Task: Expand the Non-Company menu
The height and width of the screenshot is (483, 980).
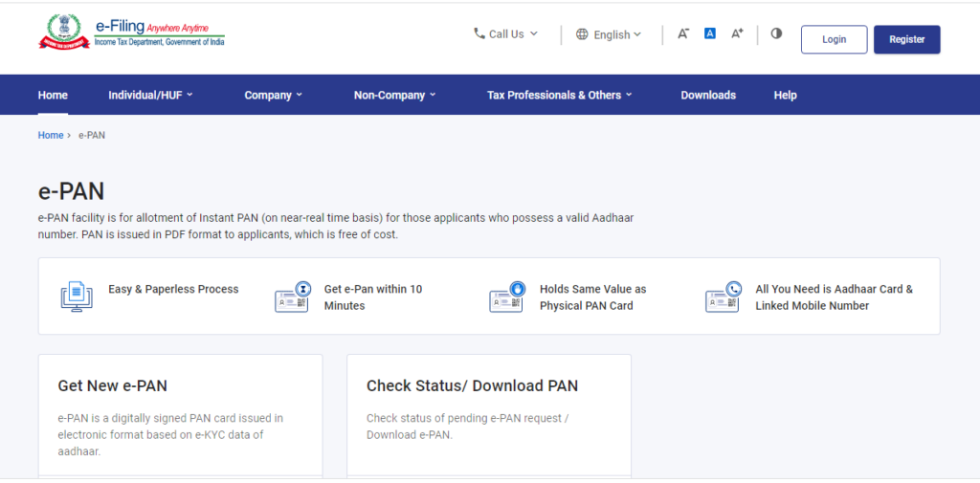Action: pyautogui.click(x=395, y=95)
